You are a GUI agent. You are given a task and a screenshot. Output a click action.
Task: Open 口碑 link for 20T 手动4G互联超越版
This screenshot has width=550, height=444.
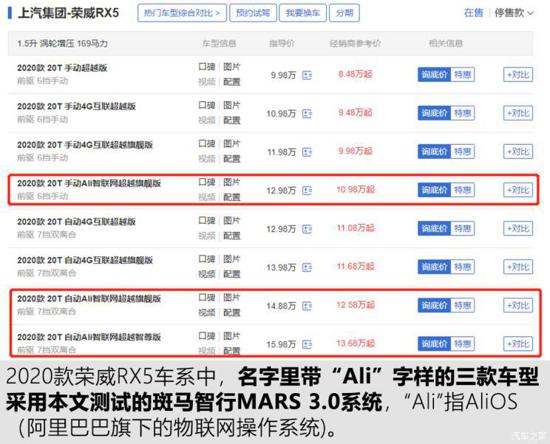(x=207, y=105)
